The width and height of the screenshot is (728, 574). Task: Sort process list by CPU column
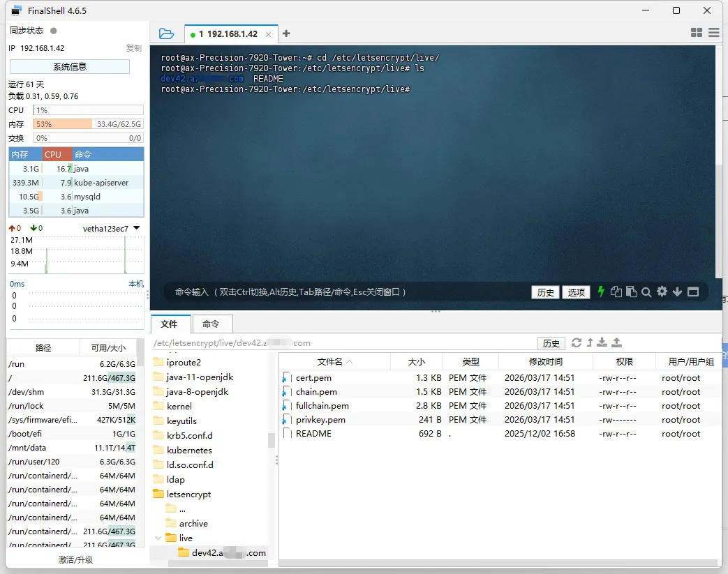(x=57, y=154)
